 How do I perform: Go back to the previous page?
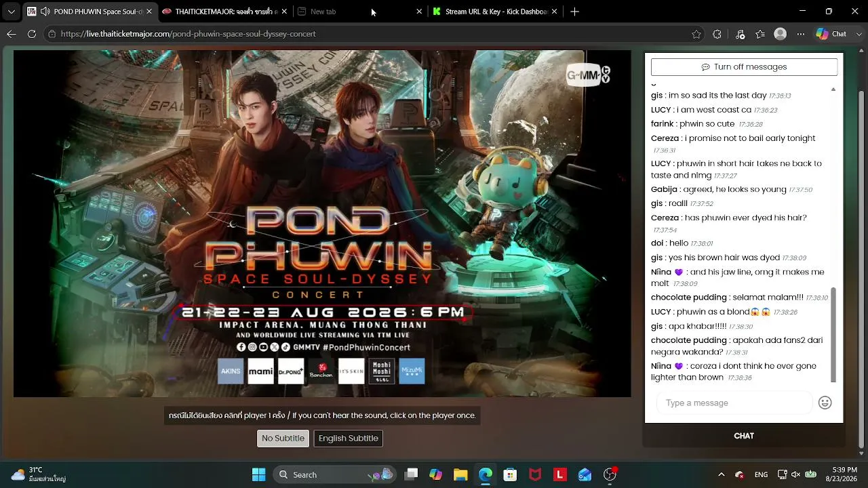click(12, 34)
